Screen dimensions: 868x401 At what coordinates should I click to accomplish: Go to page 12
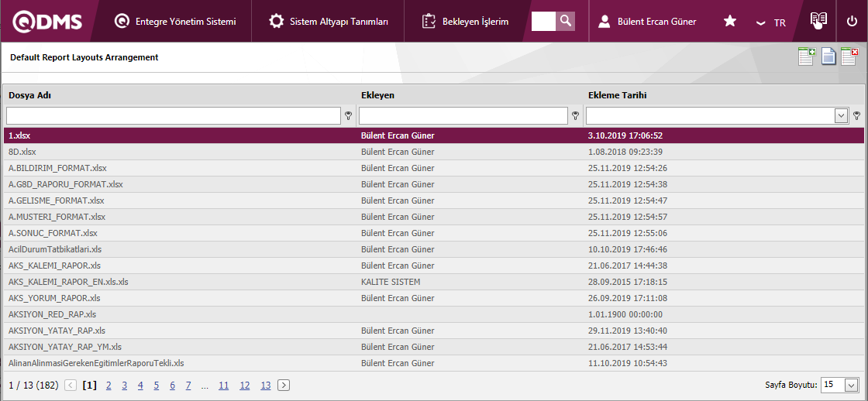pyautogui.click(x=245, y=386)
